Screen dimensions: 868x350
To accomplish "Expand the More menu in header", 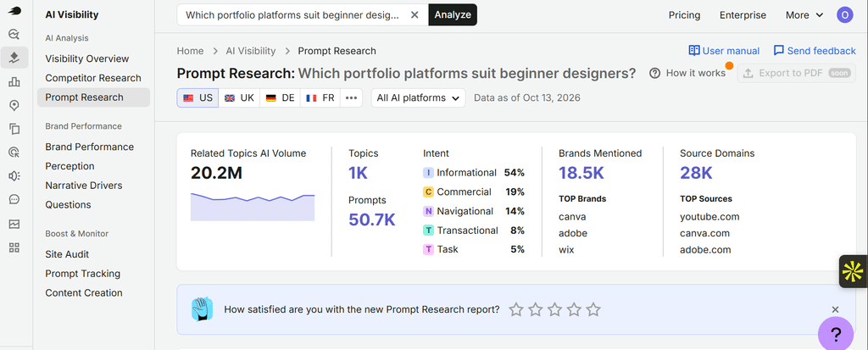I will click(x=805, y=15).
